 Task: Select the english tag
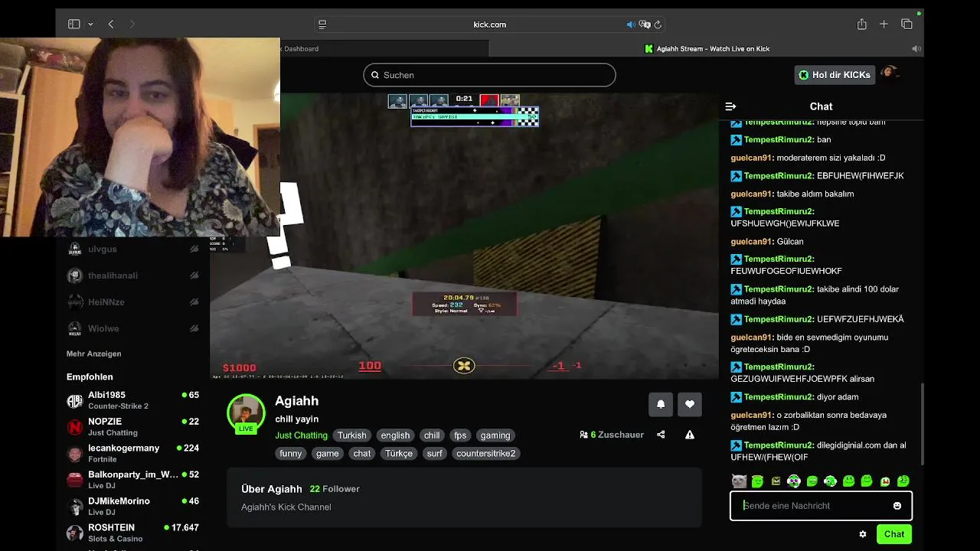click(396, 435)
